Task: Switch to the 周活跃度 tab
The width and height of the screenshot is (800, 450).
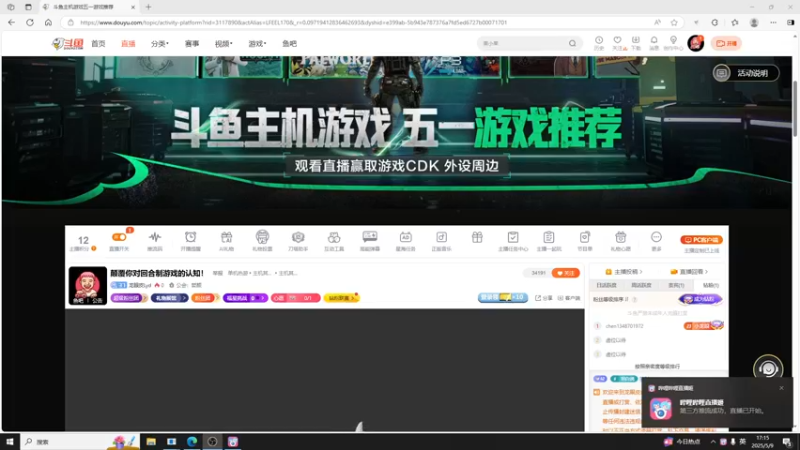Action: pos(641,285)
